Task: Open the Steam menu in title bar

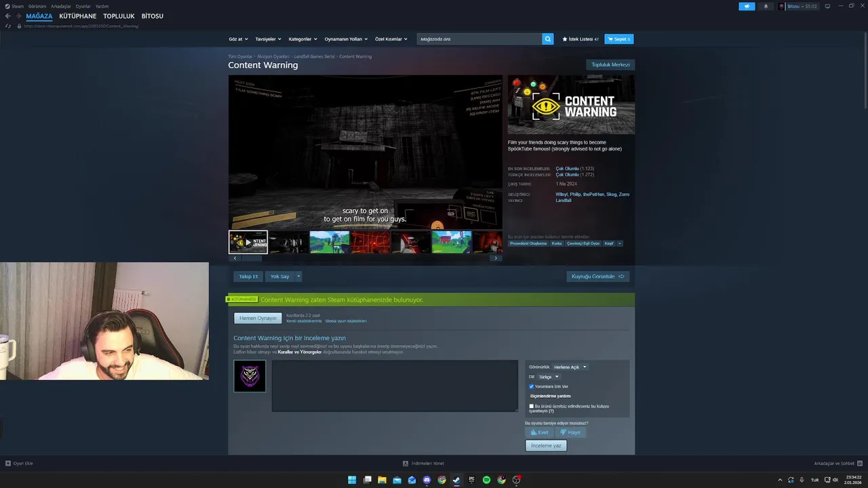Action: tap(18, 6)
